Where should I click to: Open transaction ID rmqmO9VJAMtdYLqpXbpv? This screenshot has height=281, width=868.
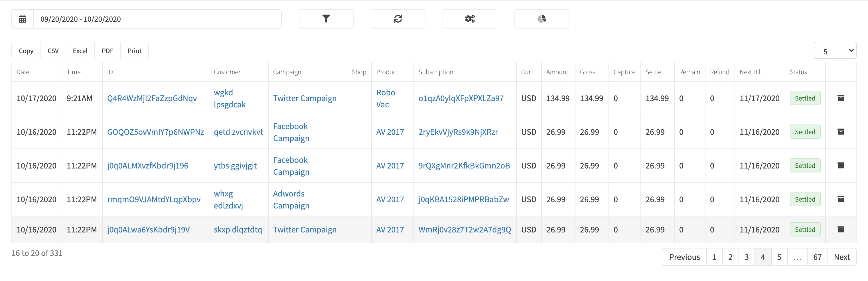154,199
